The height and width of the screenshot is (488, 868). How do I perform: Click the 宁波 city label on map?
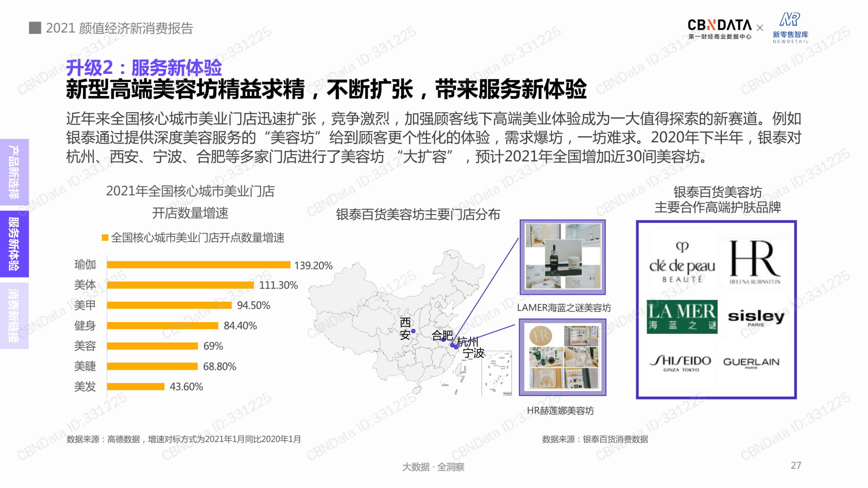tap(473, 353)
